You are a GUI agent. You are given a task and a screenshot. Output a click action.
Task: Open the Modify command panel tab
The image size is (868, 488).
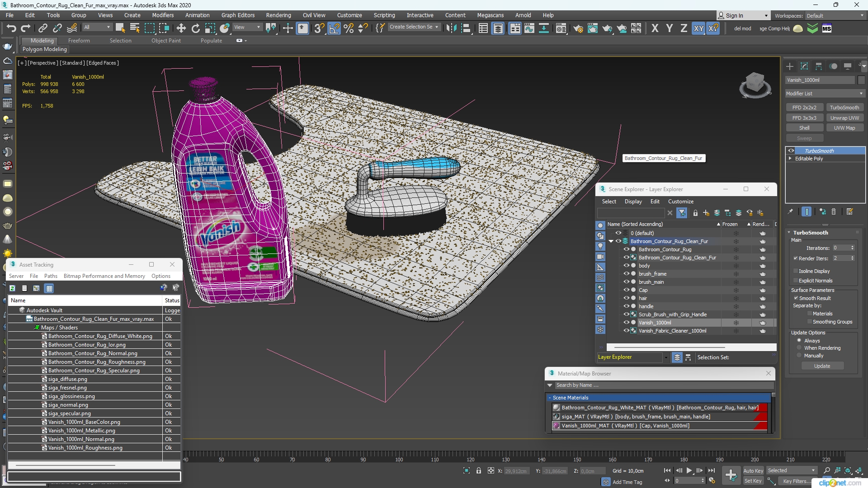(804, 66)
